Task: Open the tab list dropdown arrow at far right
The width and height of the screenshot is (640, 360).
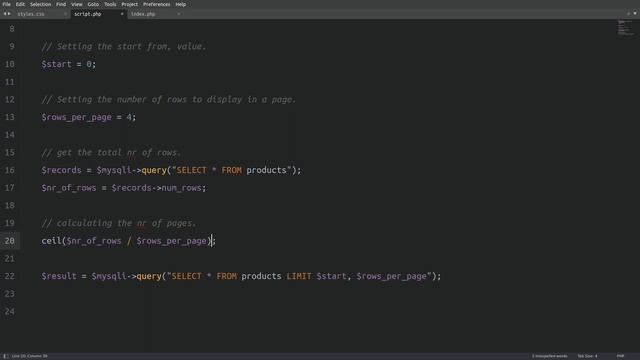Action: click(x=635, y=13)
